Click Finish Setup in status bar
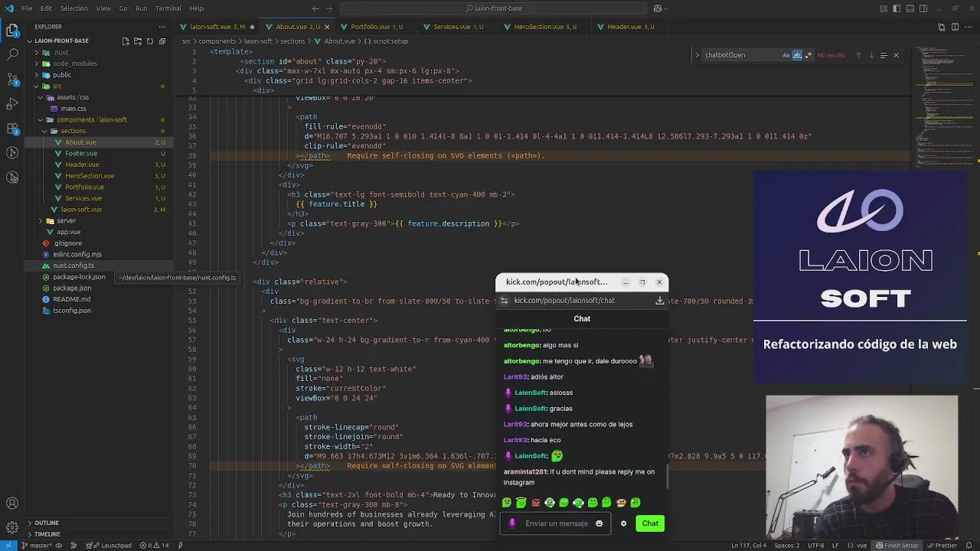Screen dimensions: 980x551 pos(897,546)
